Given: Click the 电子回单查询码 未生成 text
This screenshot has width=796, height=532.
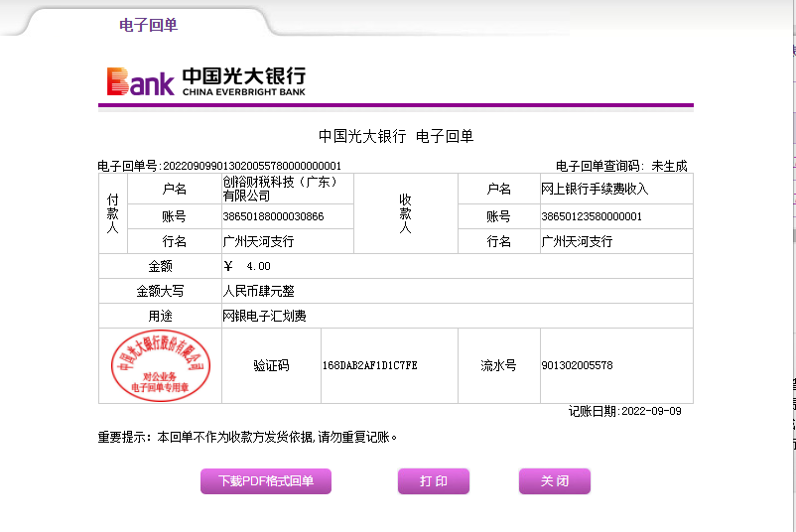Looking at the screenshot, I should click(x=620, y=166).
